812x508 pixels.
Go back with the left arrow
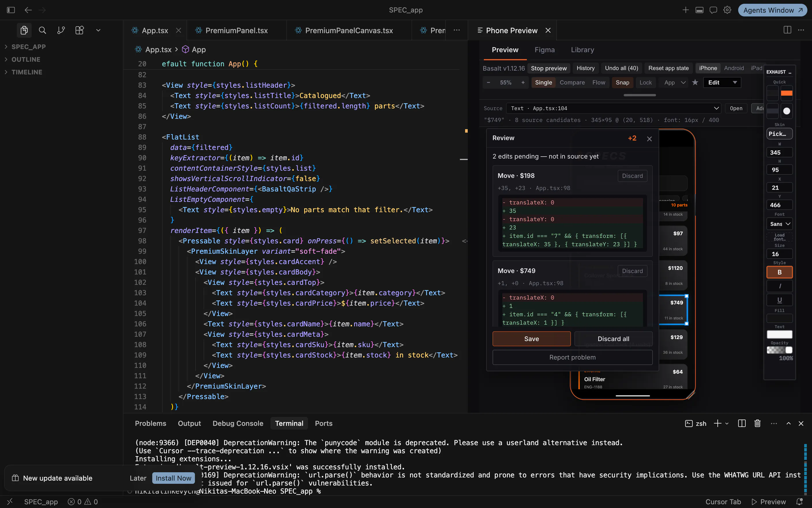coord(28,10)
